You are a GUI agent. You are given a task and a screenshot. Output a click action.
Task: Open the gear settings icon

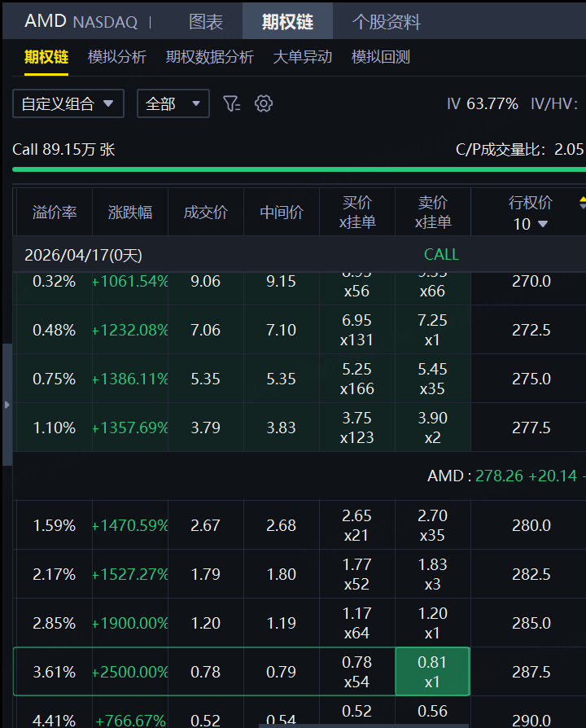pos(264,103)
